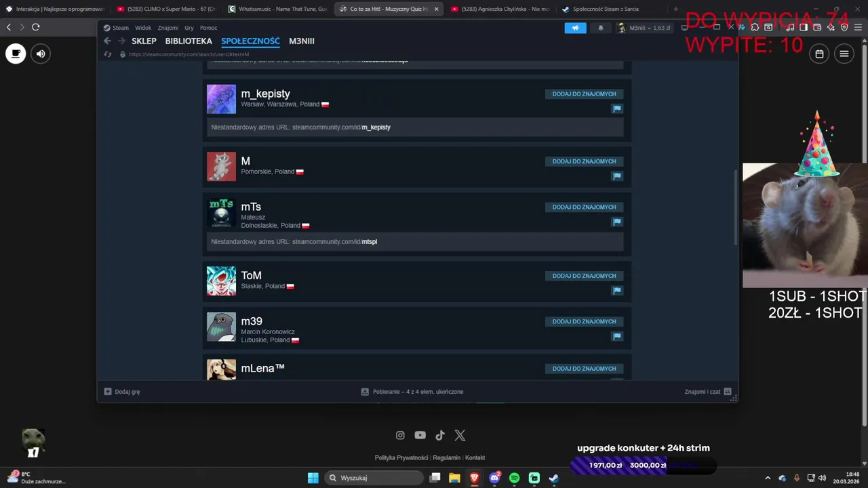This screenshot has height=488, width=868.
Task: Open the M3niii account dropdown
Action: 644,28
